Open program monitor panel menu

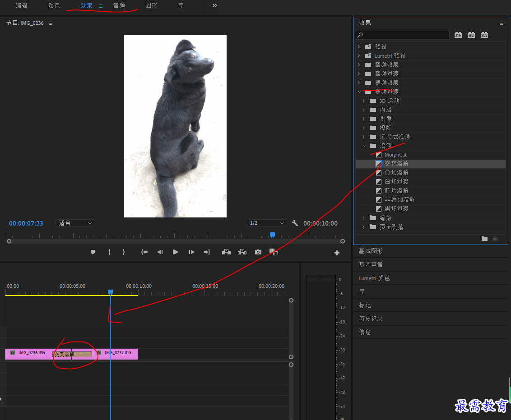pos(51,23)
